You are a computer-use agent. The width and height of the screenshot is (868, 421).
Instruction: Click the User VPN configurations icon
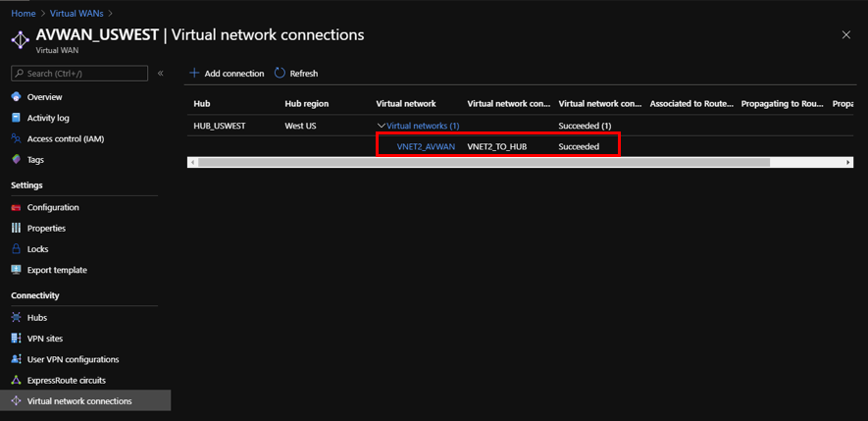click(x=16, y=359)
